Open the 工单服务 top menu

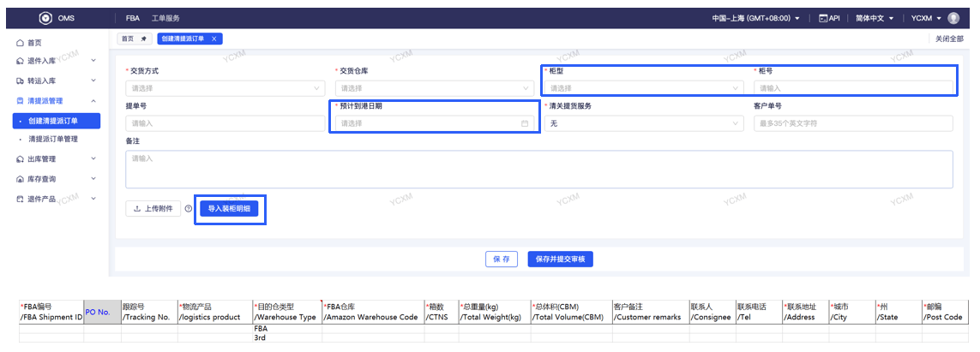[x=165, y=19]
